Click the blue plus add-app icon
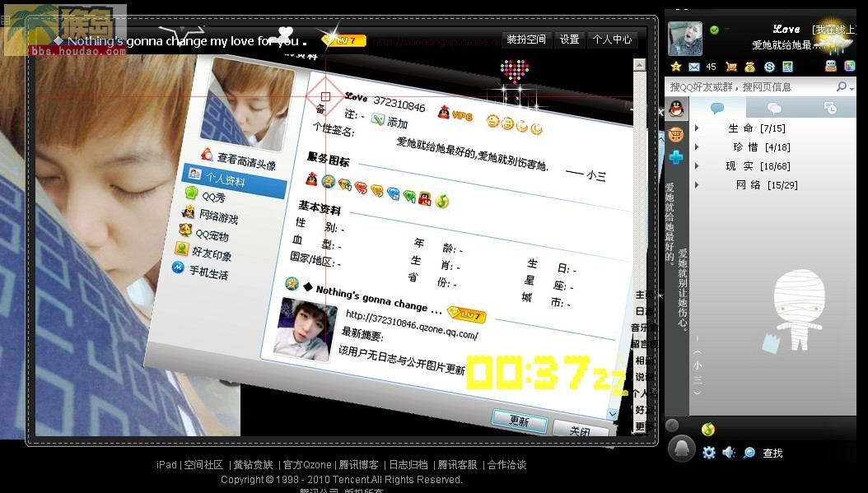Viewport: 868px width, 493px height. [x=676, y=158]
